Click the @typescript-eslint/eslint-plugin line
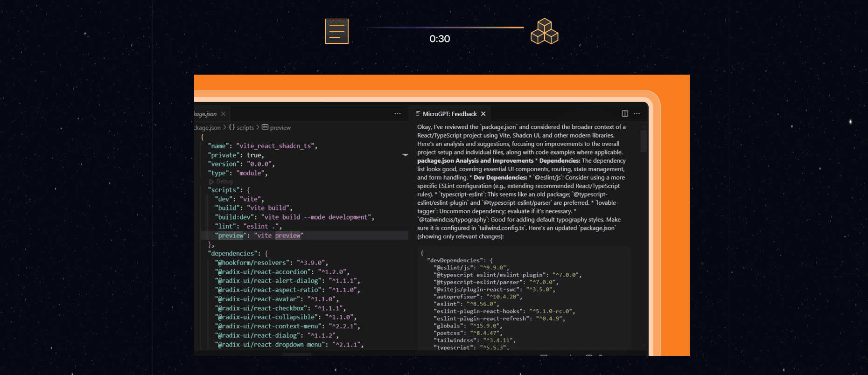Screen dimensions: 868x375 [508, 275]
